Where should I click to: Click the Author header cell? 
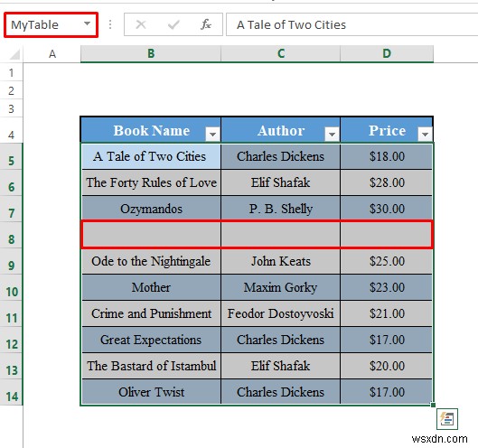click(281, 130)
